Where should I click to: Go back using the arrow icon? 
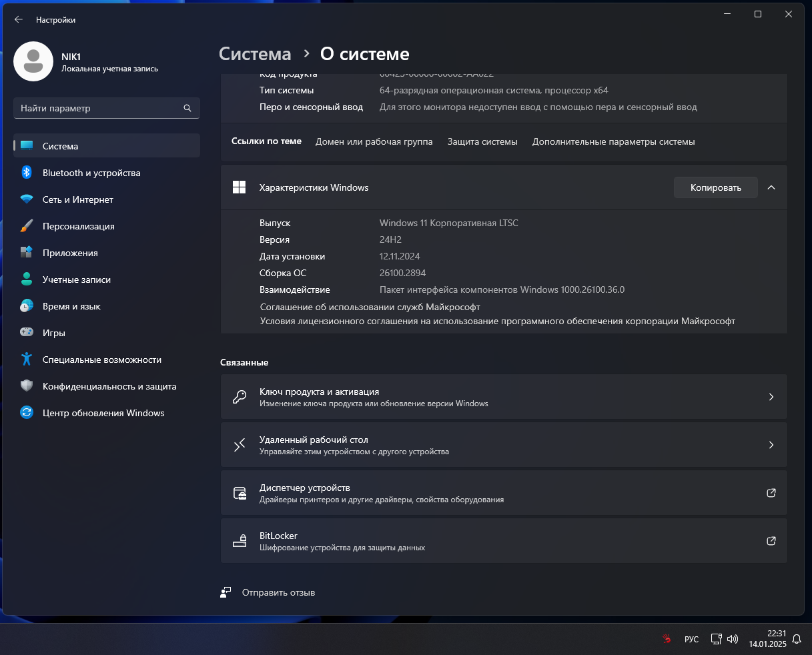coord(19,20)
